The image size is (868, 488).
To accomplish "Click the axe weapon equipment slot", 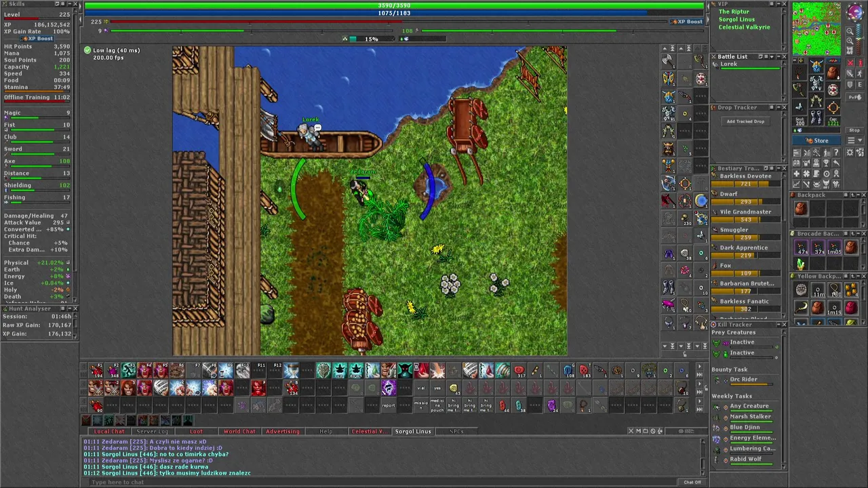I will click(x=800, y=89).
